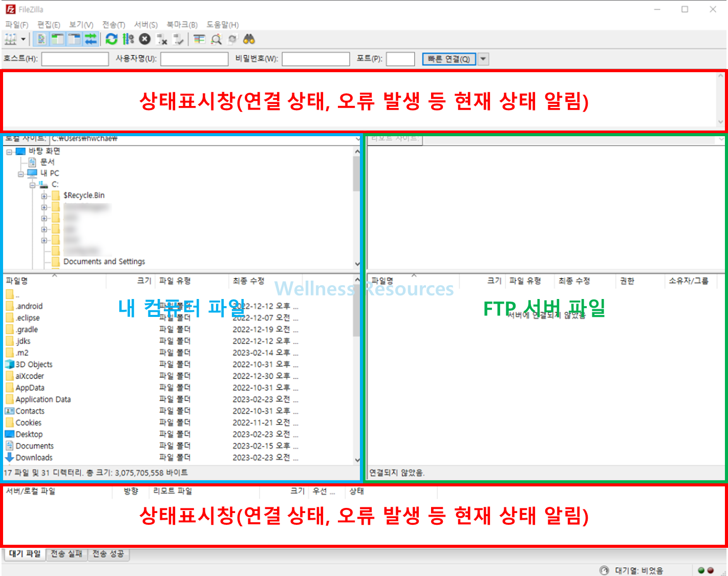Toggle directory comparison

point(216,39)
